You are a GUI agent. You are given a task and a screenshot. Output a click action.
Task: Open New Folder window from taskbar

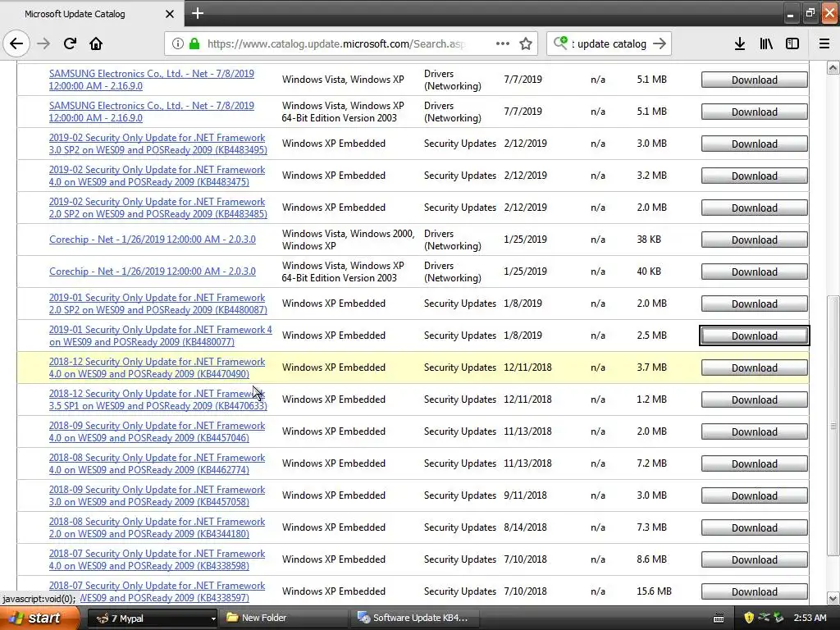coord(285,618)
